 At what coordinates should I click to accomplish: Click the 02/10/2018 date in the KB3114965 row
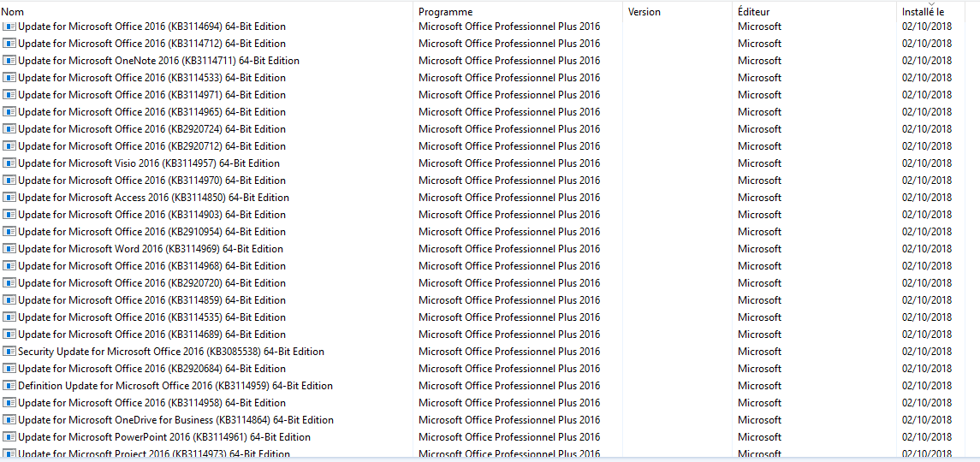click(927, 112)
